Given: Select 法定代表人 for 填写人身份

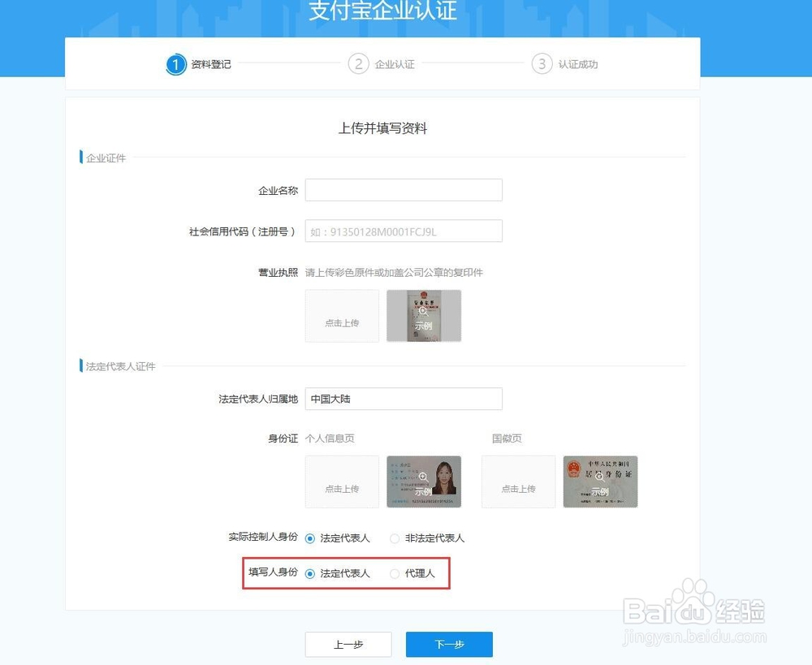Looking at the screenshot, I should click(x=309, y=574).
